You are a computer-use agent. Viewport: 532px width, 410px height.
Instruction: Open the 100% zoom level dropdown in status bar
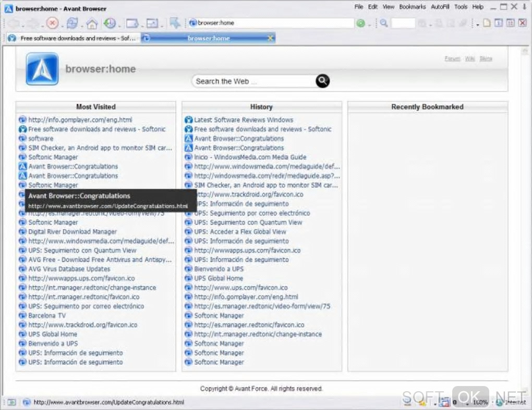[x=480, y=402]
